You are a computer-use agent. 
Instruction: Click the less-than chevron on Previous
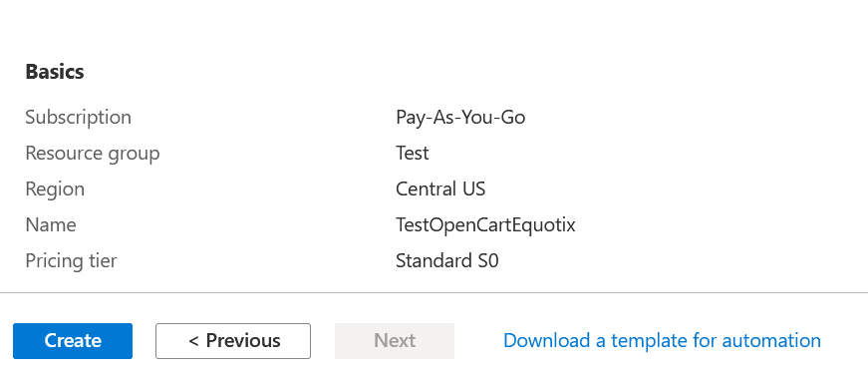click(x=193, y=341)
